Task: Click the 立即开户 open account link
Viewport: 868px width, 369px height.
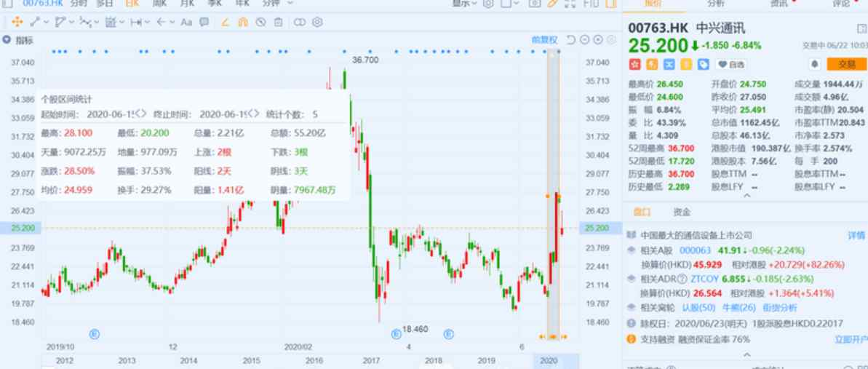Action: (851, 339)
